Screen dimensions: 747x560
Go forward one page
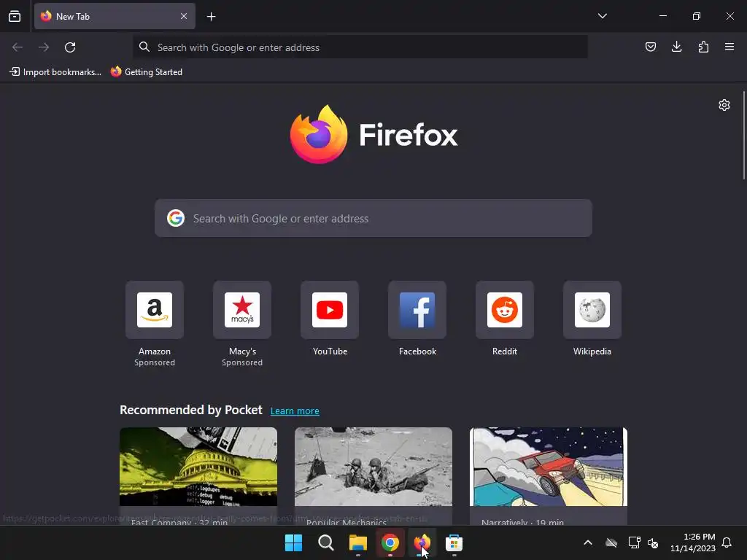pos(44,47)
